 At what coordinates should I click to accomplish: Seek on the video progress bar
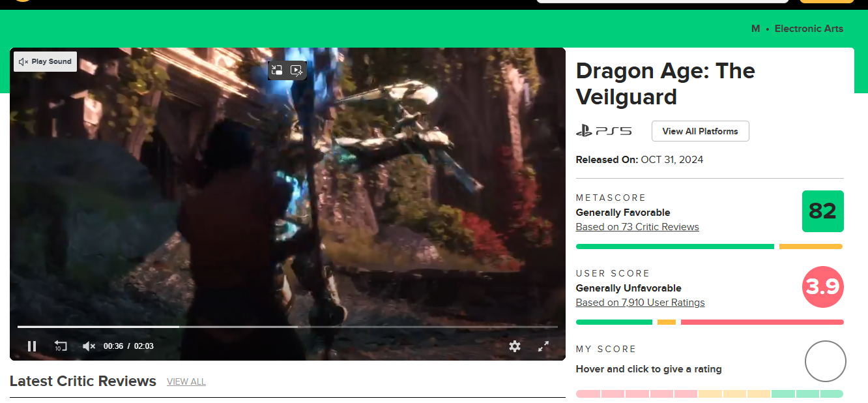click(x=287, y=327)
